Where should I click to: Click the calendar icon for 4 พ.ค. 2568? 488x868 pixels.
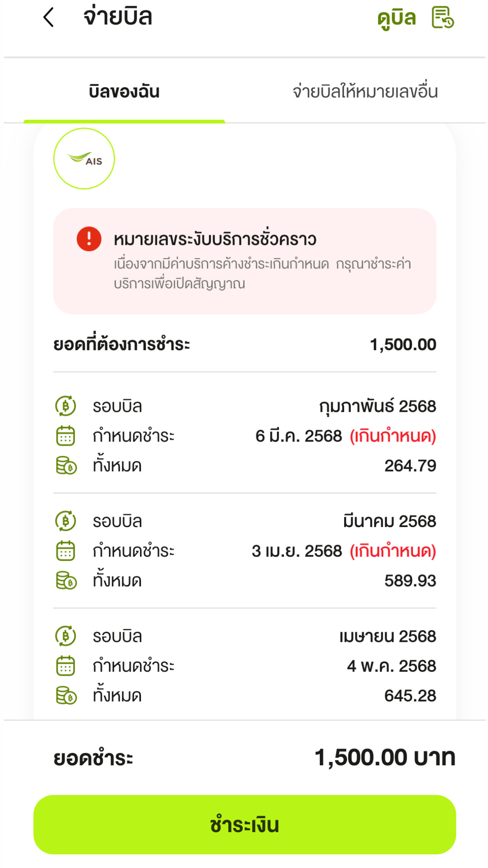(x=65, y=666)
